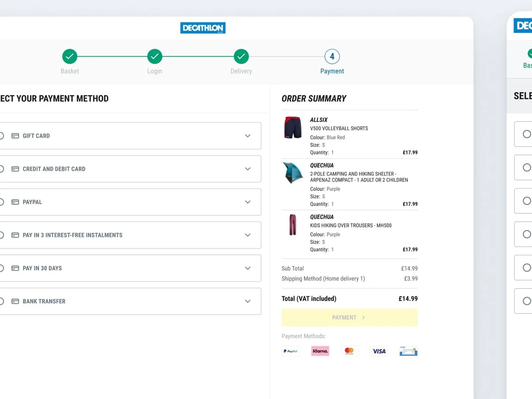The width and height of the screenshot is (532, 399).
Task: Click the PayPal payment method logo
Action: (x=291, y=351)
